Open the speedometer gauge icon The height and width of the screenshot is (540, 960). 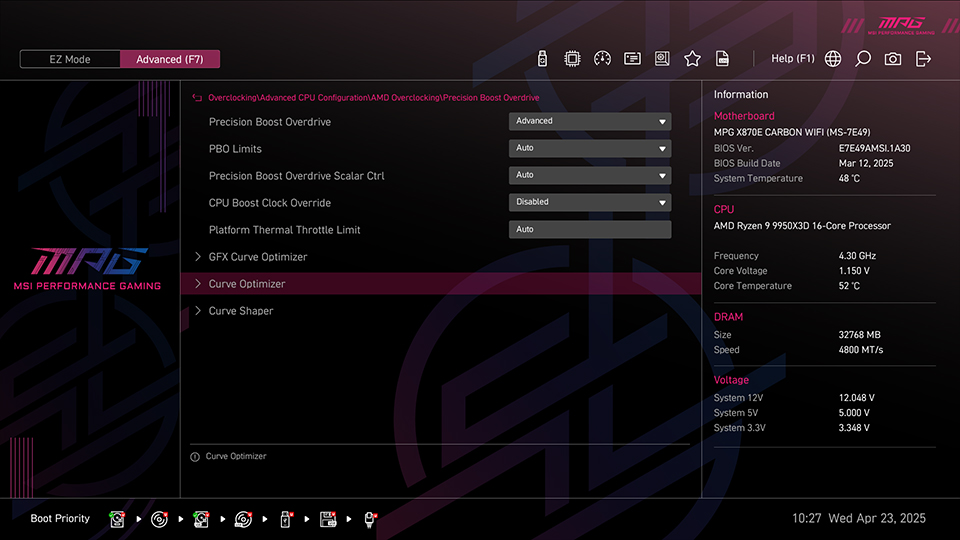pos(602,59)
